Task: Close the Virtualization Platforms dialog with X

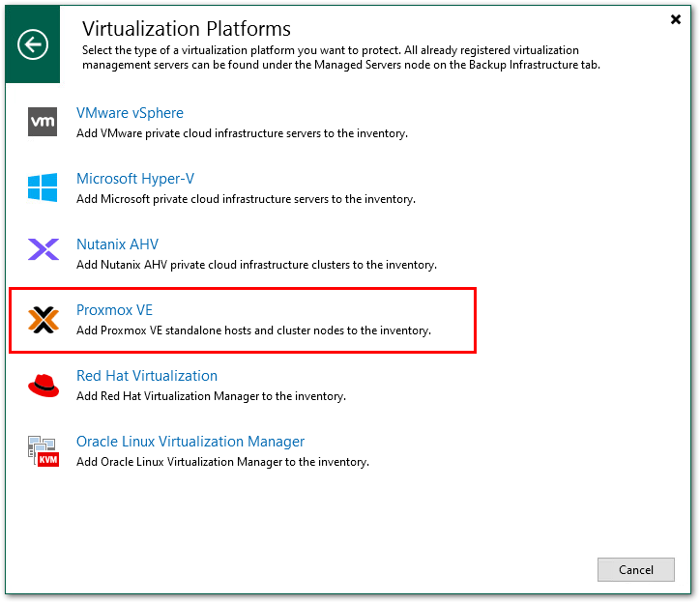Action: click(x=674, y=19)
